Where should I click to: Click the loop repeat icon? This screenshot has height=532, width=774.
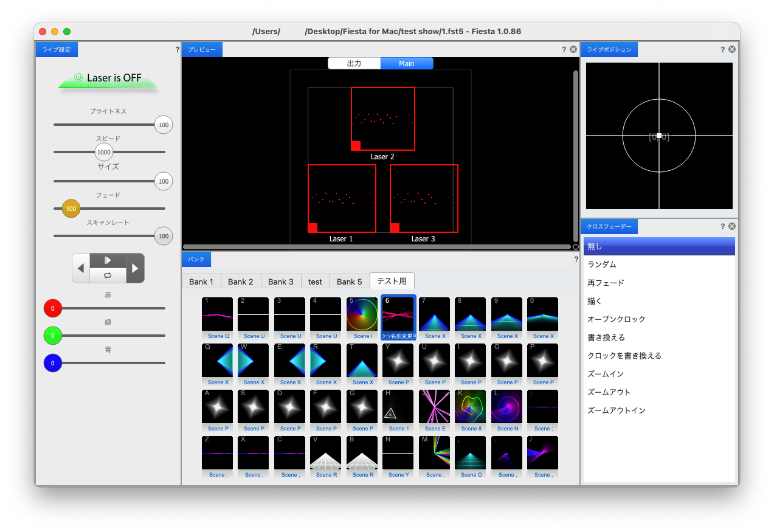coord(108,276)
